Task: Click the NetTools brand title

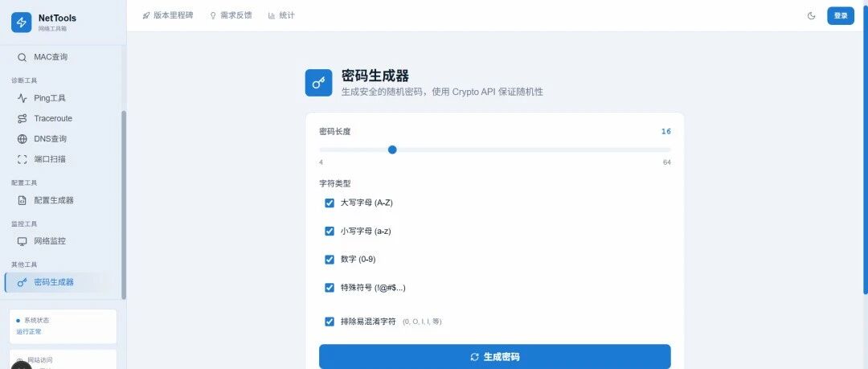Action: pyautogui.click(x=58, y=18)
